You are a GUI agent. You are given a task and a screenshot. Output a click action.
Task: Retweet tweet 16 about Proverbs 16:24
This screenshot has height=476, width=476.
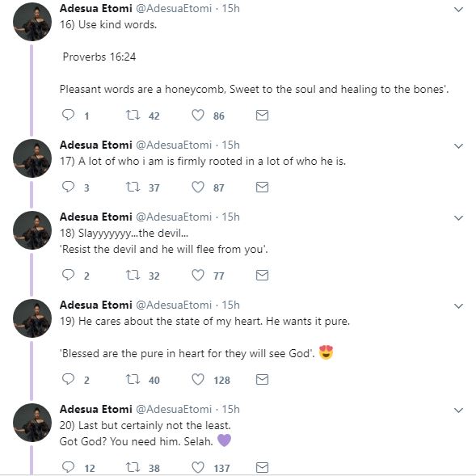(x=133, y=115)
